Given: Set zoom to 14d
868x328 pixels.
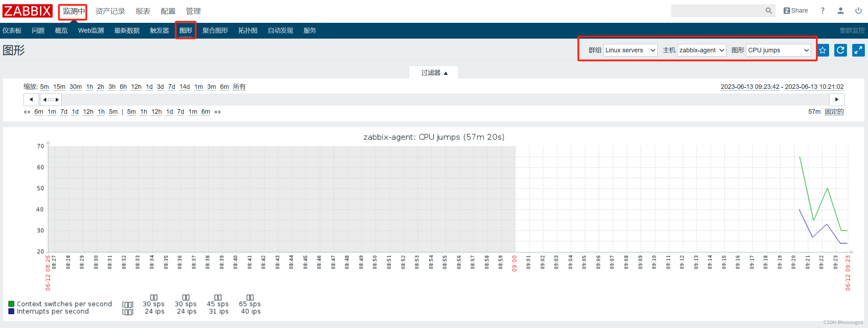Looking at the screenshot, I should [185, 87].
